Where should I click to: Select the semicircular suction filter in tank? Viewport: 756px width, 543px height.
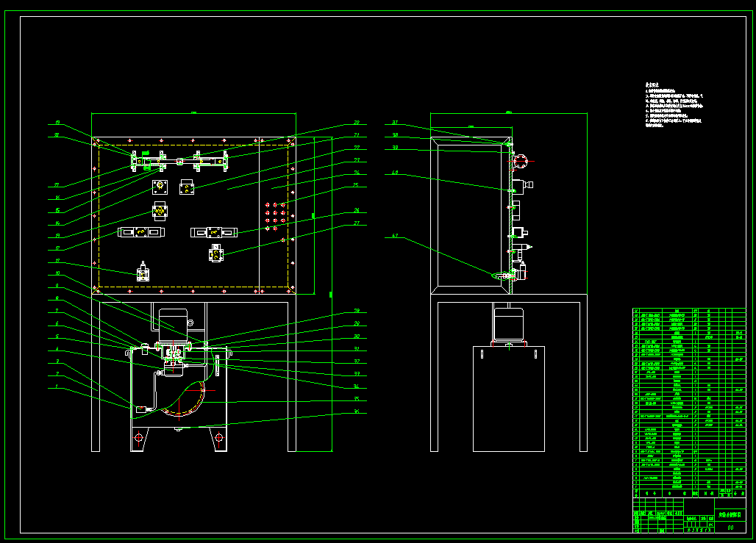pyautogui.click(x=185, y=398)
